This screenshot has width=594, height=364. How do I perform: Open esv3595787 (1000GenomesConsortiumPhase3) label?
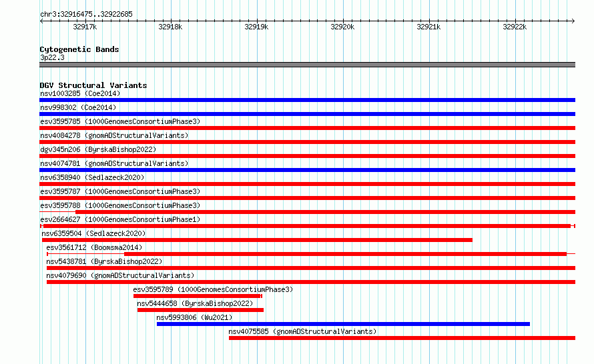[x=120, y=191]
